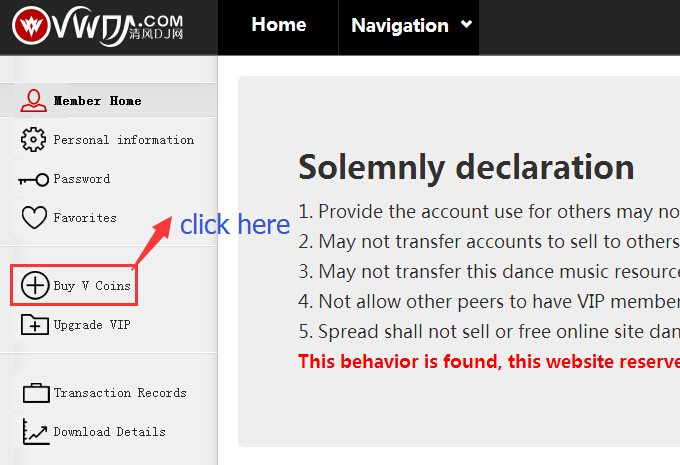Viewport: 680px width, 465px height.
Task: Click the Personal information gear icon
Action: coord(33,140)
